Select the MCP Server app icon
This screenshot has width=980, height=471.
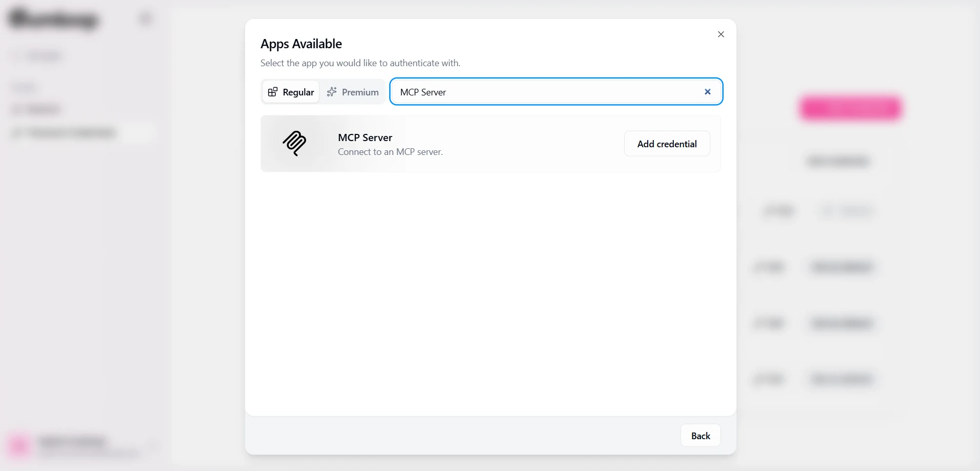(295, 144)
